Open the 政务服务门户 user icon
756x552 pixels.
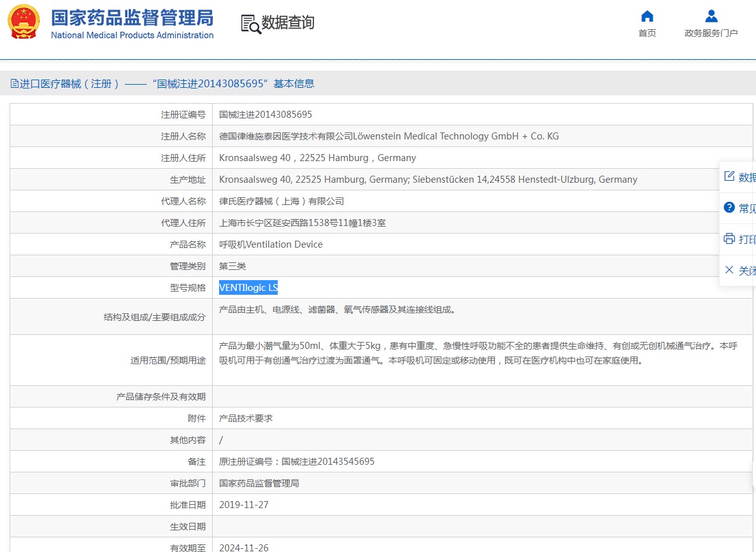point(711,17)
